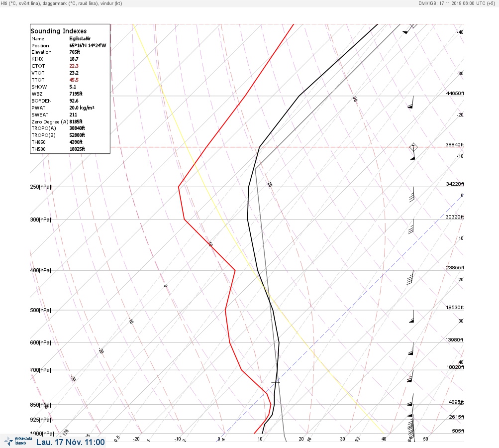Click the 18530ft altitude label
Viewport: 499px width, 448px height.
pos(455,308)
